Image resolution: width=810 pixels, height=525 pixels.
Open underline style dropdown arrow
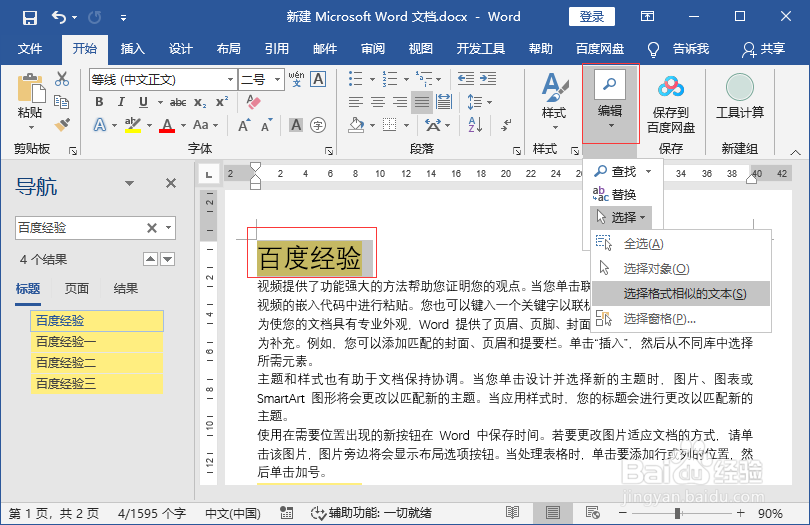coord(160,102)
